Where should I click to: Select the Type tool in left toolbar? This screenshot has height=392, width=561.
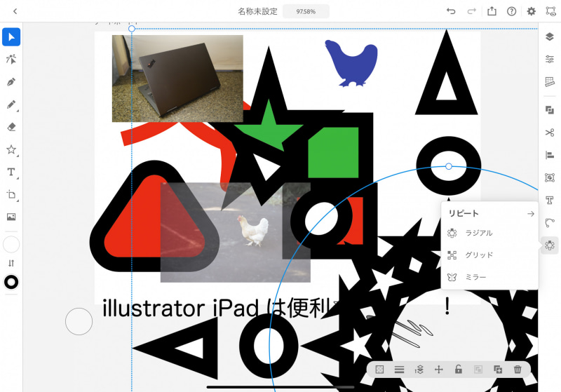point(11,172)
